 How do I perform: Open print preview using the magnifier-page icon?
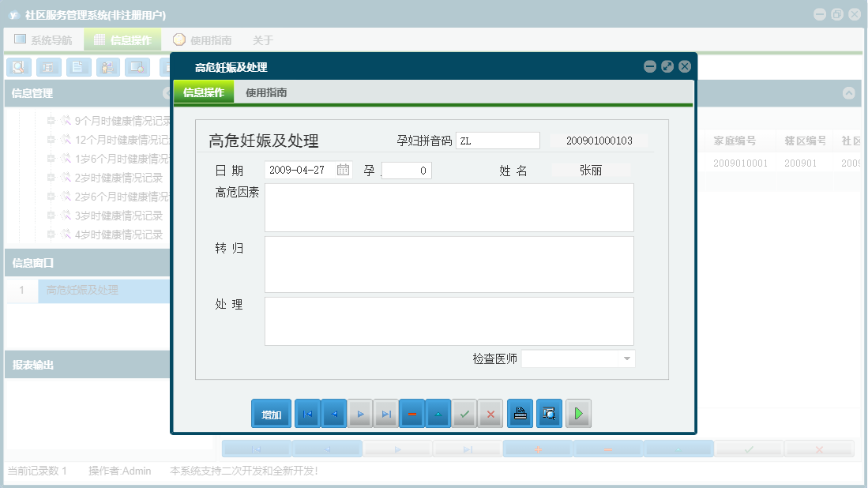tap(548, 413)
